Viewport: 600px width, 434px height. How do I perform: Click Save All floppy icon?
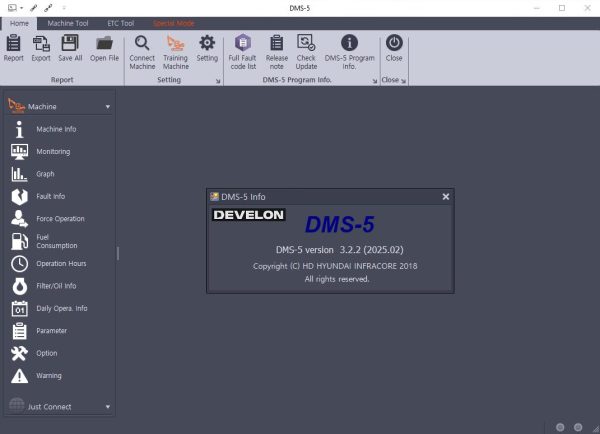pyautogui.click(x=70, y=48)
